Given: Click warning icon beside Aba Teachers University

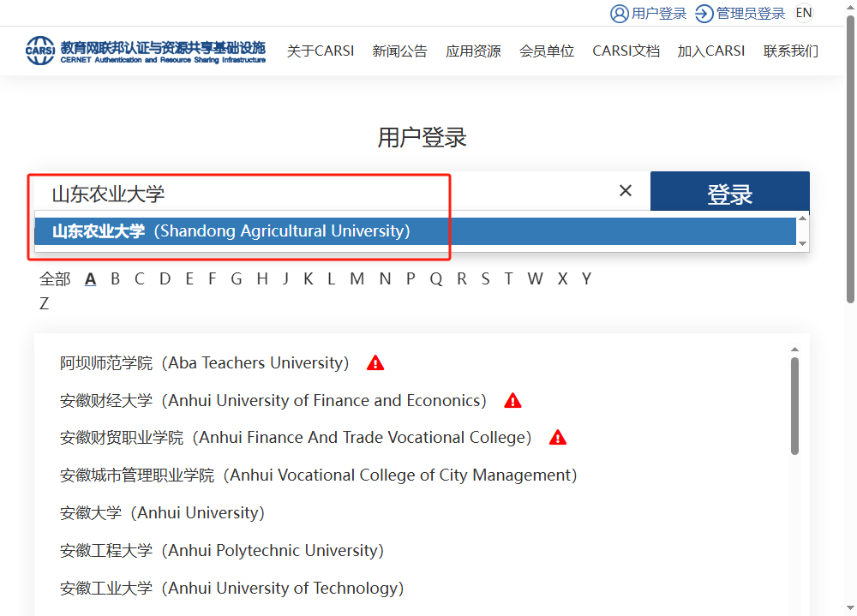Looking at the screenshot, I should click(375, 363).
